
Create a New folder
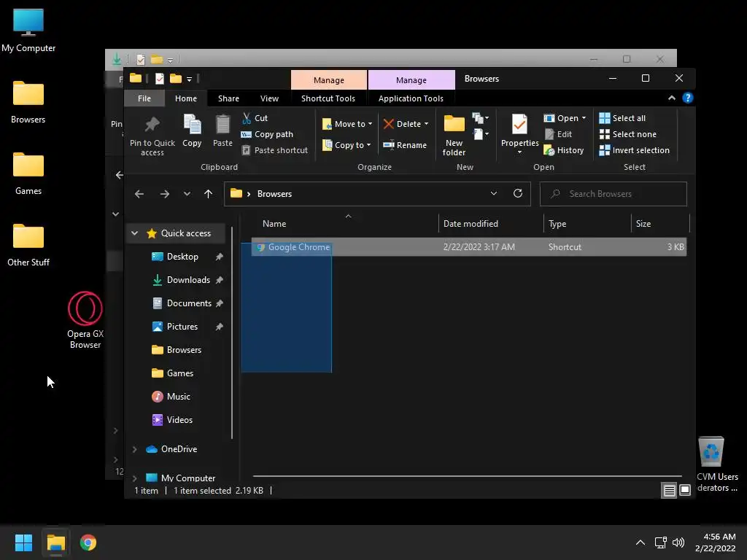pyautogui.click(x=454, y=135)
